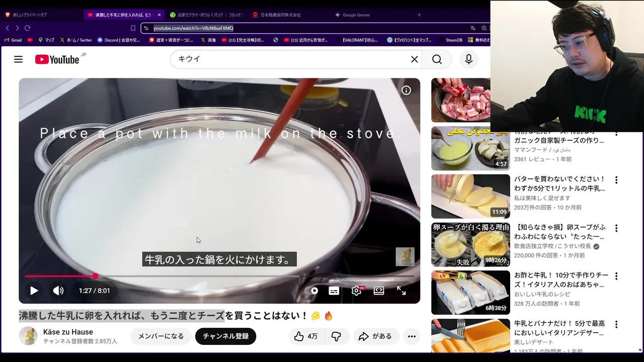Open options menu for バターを買わないでください video

616,180
